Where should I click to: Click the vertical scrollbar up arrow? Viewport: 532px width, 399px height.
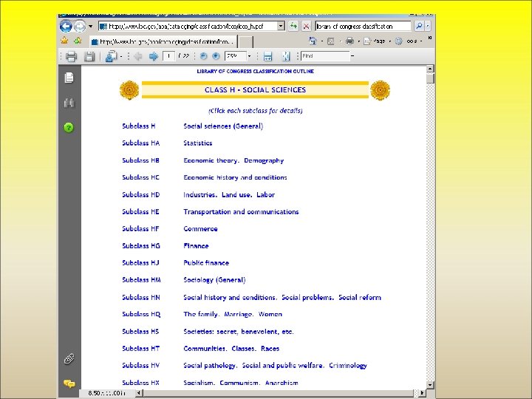point(430,69)
